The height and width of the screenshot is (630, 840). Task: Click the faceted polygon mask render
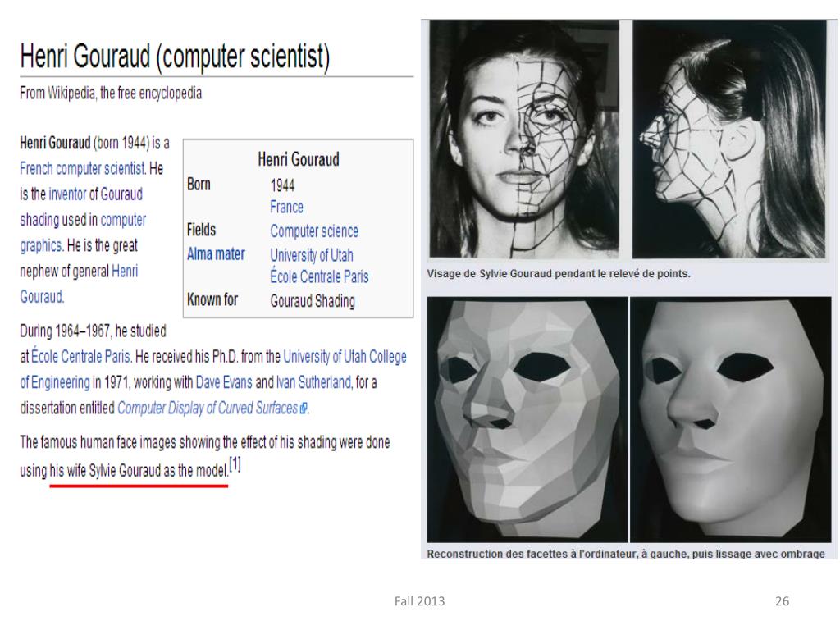pyautogui.click(x=527, y=419)
